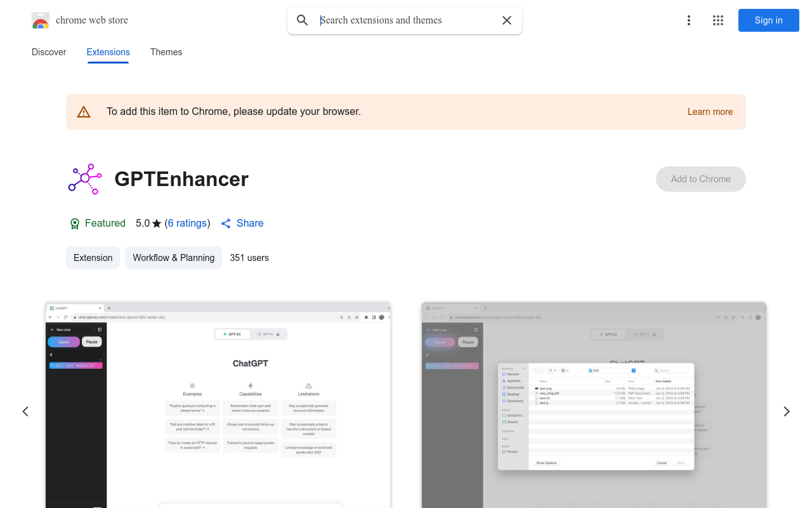The height and width of the screenshot is (508, 812).
Task: Click the search magnifier icon
Action: click(x=303, y=20)
